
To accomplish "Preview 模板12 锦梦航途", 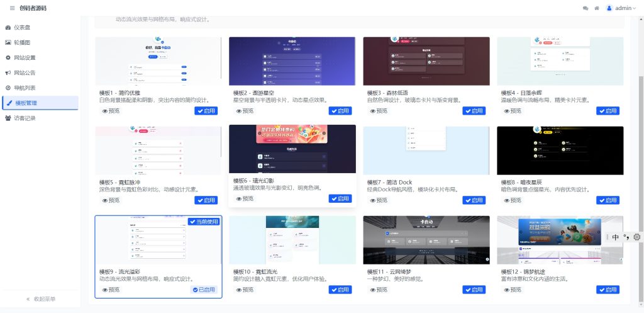I will [x=513, y=290].
